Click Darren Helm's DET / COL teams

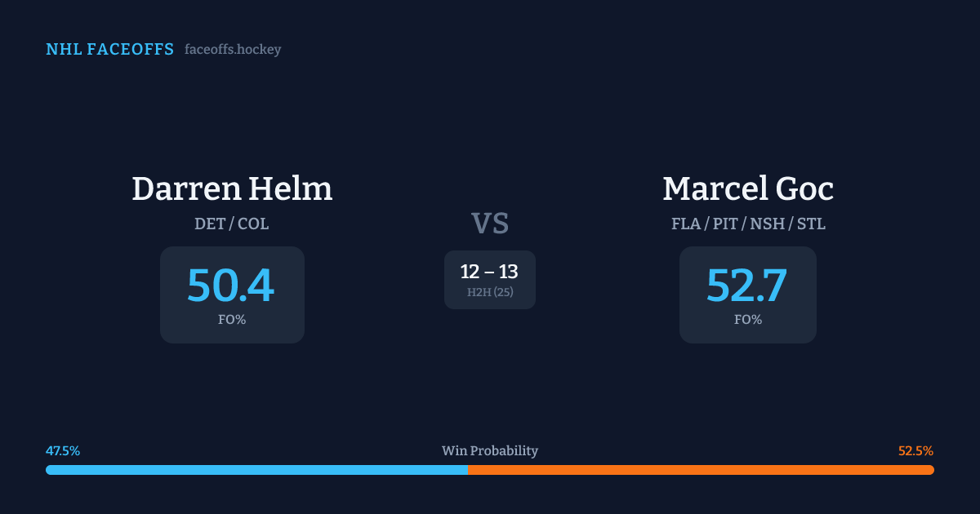point(232,224)
